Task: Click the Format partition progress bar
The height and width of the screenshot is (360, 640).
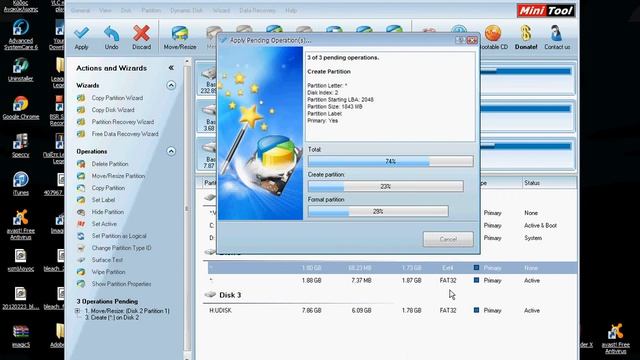Action: coord(378,211)
